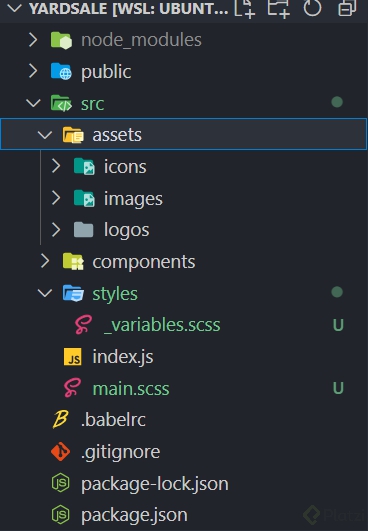368x531 pixels.
Task: Click the green node_modules folder icon
Action: 61,40
